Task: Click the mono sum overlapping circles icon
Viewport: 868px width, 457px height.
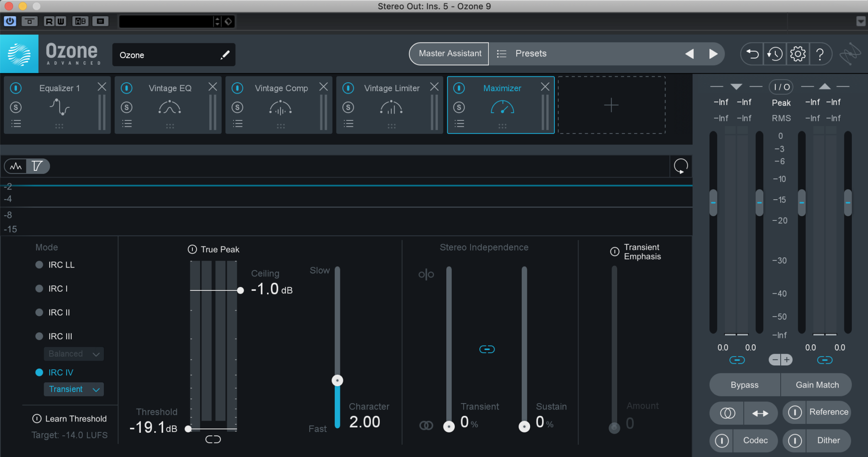Action: [727, 413]
